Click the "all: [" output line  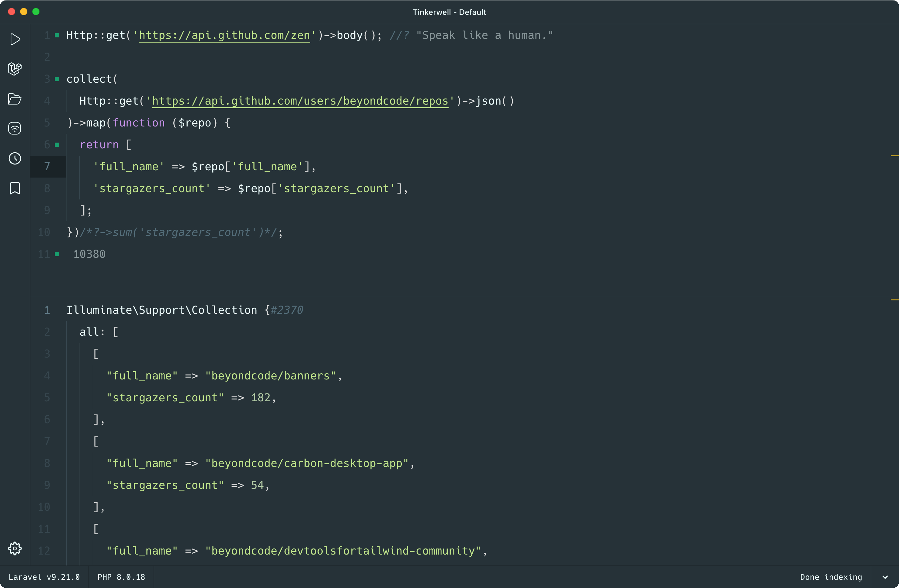[99, 332]
